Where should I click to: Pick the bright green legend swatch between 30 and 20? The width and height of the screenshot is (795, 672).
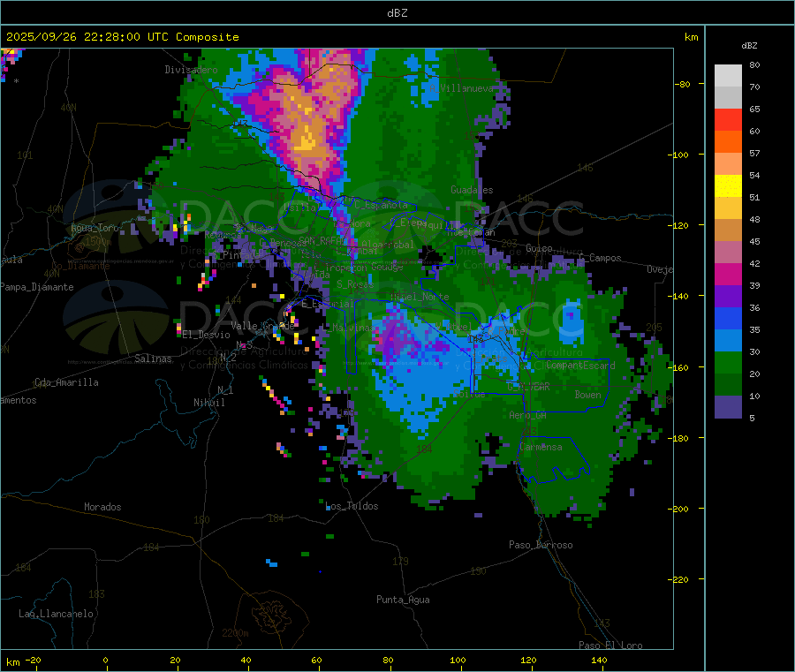click(728, 363)
